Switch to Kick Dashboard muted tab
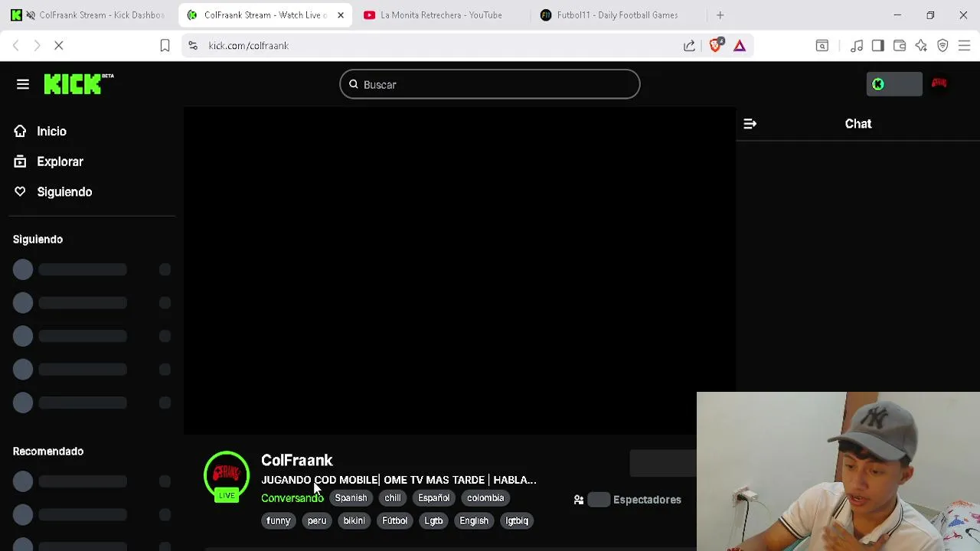 point(90,15)
